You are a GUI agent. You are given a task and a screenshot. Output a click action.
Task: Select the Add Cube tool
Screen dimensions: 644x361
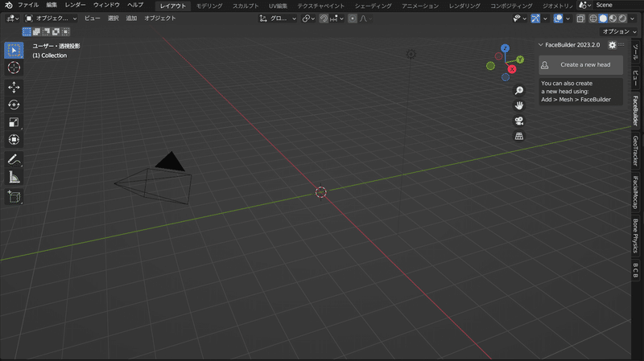14,196
